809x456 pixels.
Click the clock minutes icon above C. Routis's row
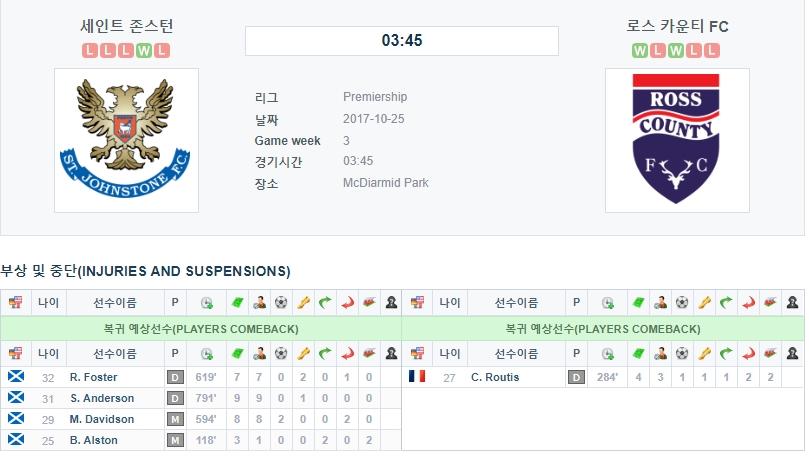pos(608,353)
